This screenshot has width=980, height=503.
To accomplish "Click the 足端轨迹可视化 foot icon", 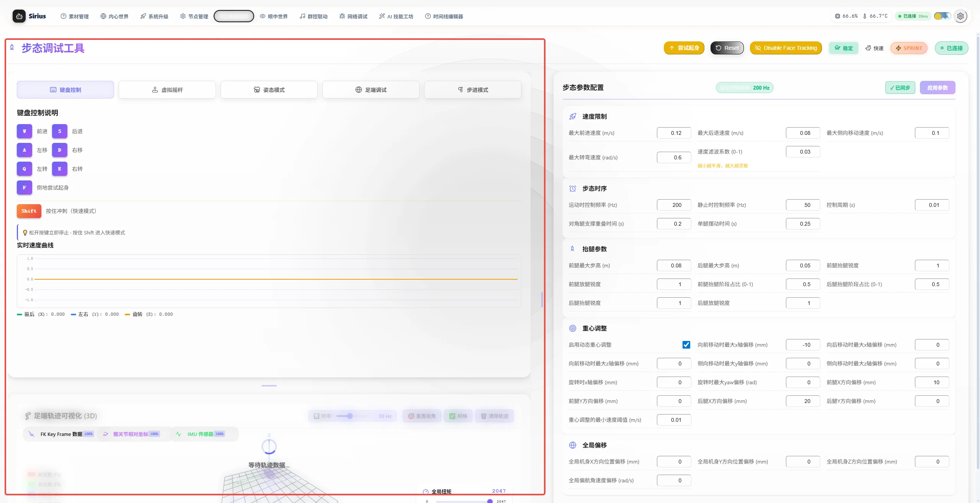I will pyautogui.click(x=28, y=416).
